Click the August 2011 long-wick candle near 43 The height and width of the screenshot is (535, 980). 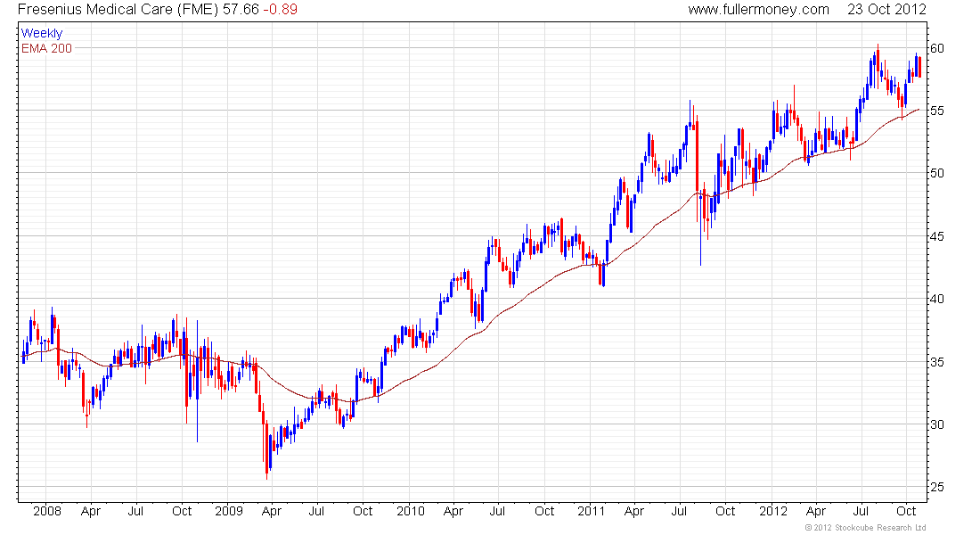(x=700, y=228)
